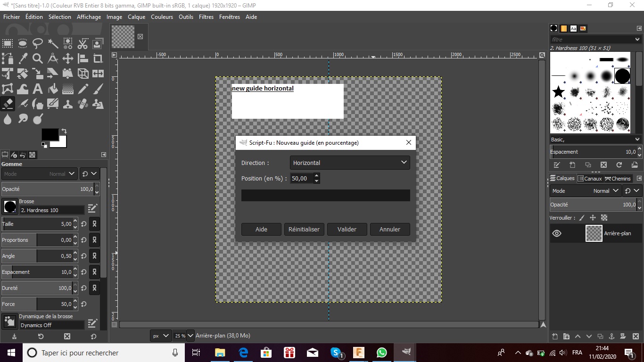Select the Heal bandage tool

point(83,104)
